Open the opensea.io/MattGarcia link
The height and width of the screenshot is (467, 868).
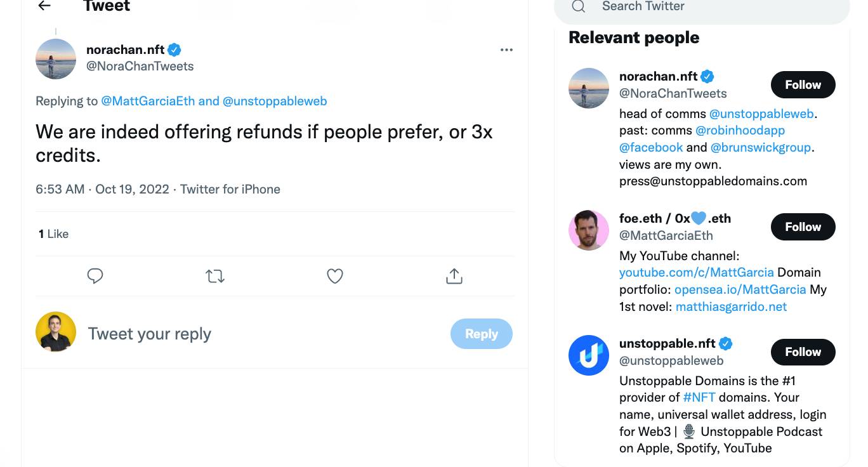(x=740, y=290)
